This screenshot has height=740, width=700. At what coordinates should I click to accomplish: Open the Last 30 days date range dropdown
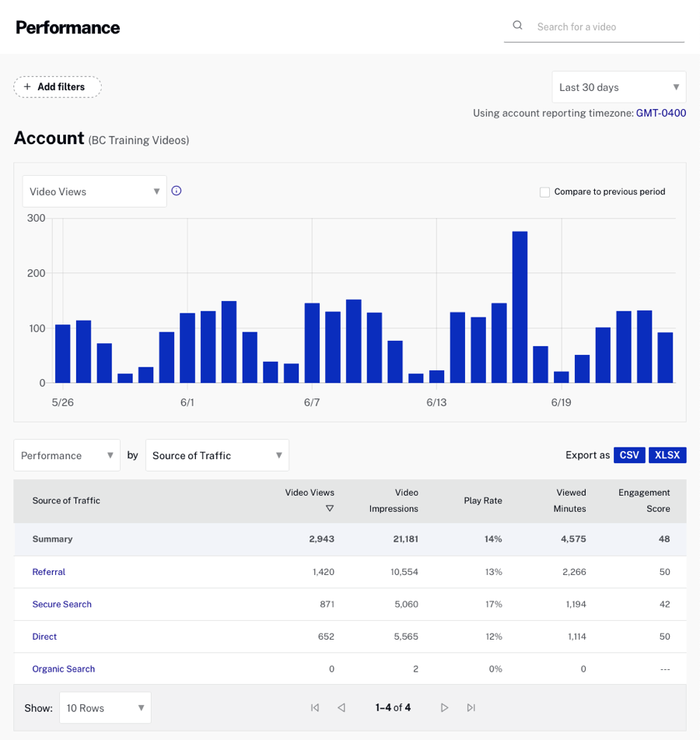[618, 86]
